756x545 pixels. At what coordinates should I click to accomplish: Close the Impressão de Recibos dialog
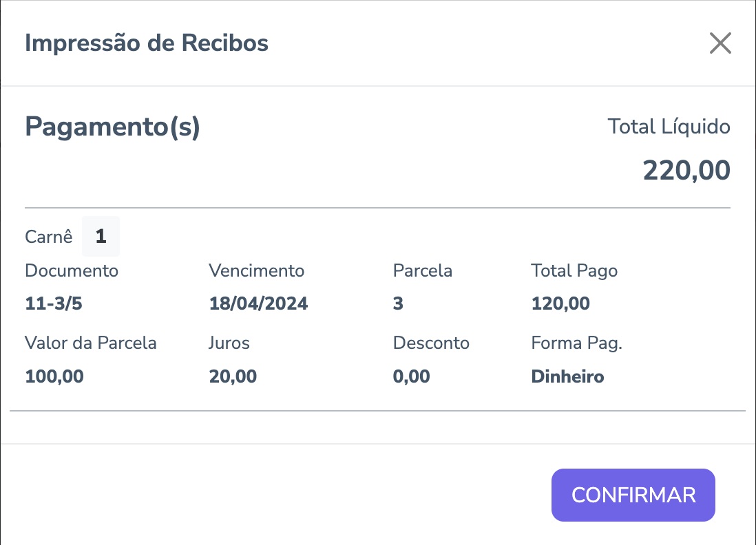pyautogui.click(x=720, y=43)
